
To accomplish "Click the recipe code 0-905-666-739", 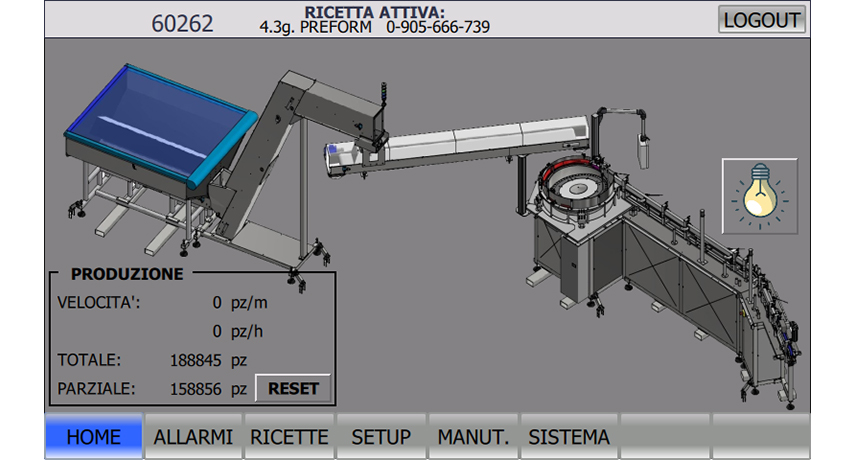I will [x=438, y=27].
